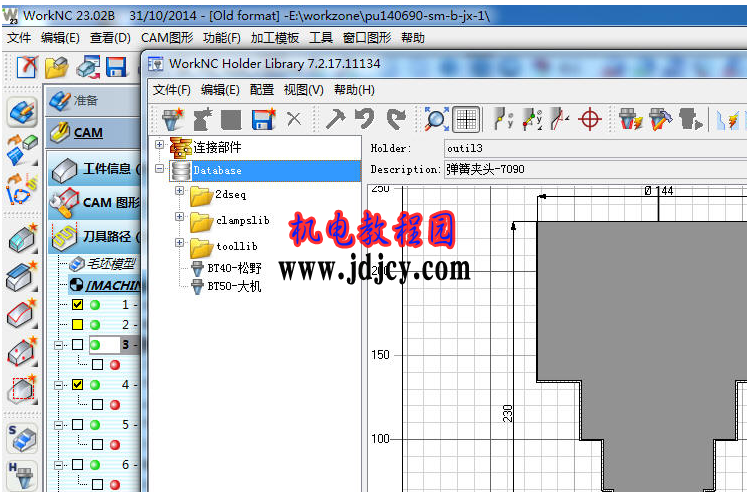Collapse toolpath 6 tree node
Image resolution: width=747 pixels, height=492 pixels.
coord(59,465)
